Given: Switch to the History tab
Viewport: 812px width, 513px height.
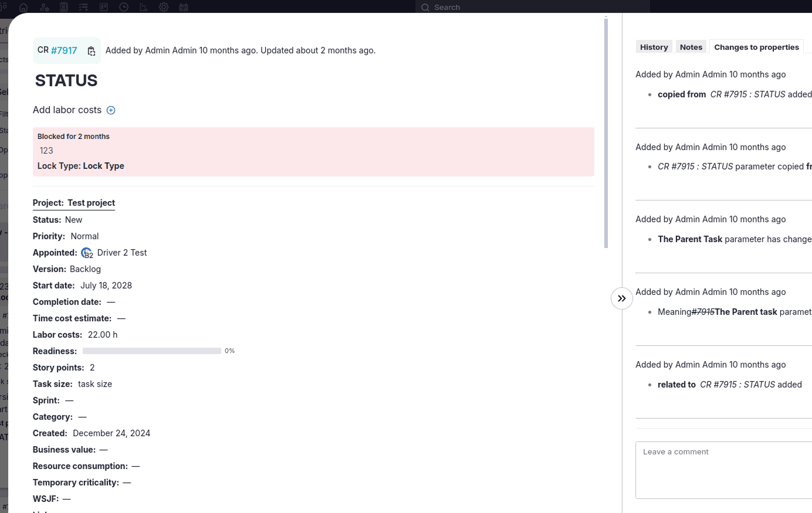Looking at the screenshot, I should [x=654, y=47].
